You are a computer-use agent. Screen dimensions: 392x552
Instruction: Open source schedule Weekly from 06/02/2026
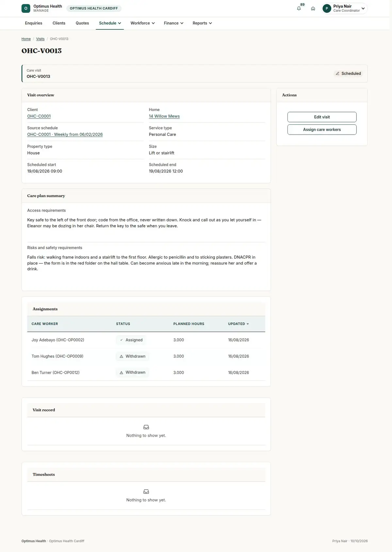(65, 135)
